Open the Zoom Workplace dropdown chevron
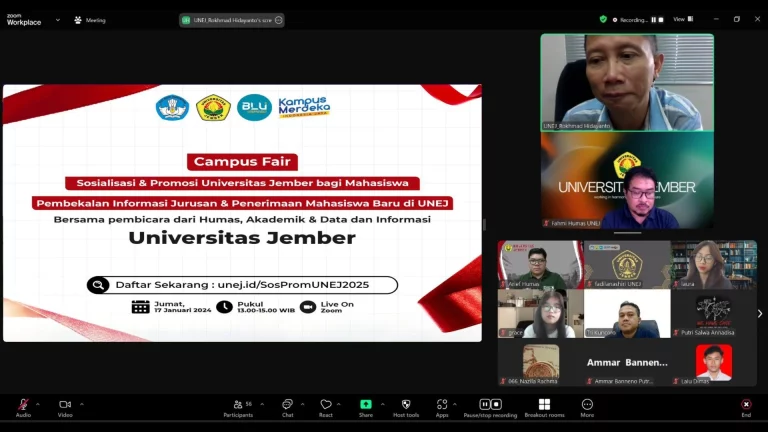 [x=58, y=20]
